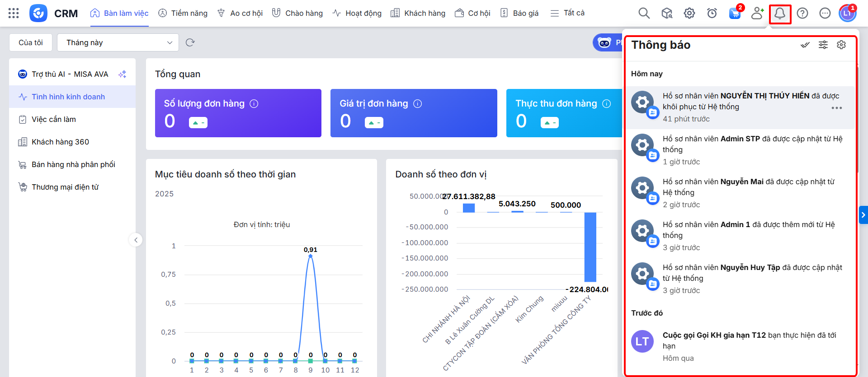Viewport: 868px width, 377px height.
Task: Open notification filter options icon
Action: pyautogui.click(x=823, y=45)
